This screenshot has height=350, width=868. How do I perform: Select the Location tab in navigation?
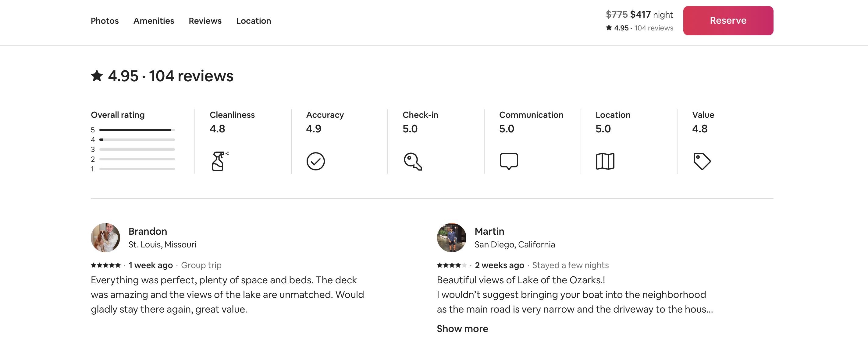[253, 21]
